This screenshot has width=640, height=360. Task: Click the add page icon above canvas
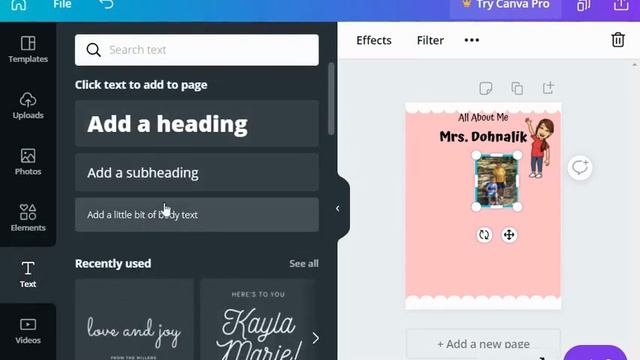[x=548, y=88]
